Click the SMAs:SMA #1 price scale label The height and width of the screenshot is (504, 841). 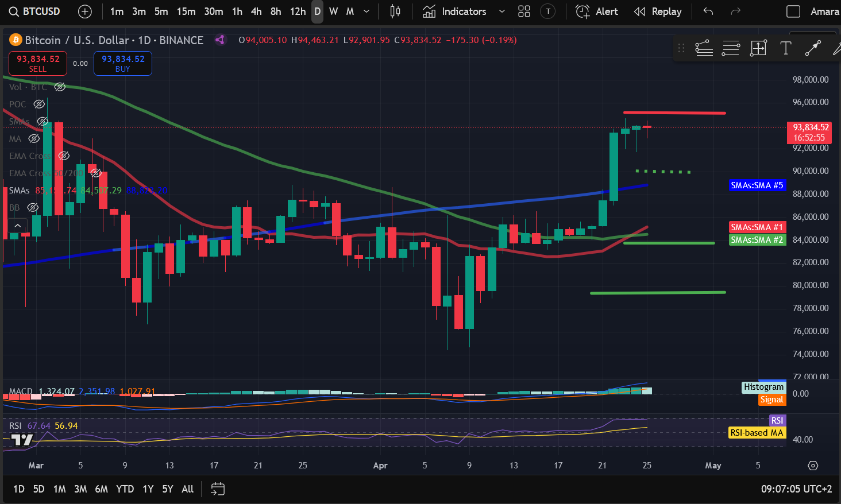757,227
